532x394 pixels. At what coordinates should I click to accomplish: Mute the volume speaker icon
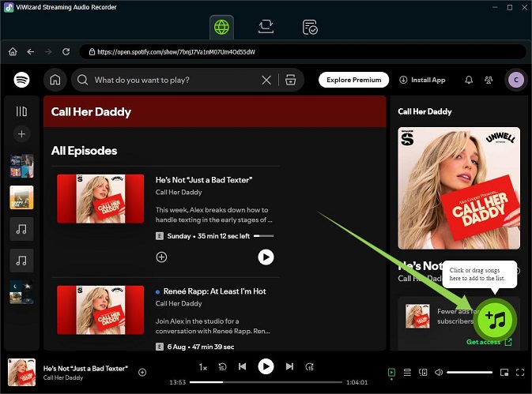439,373
